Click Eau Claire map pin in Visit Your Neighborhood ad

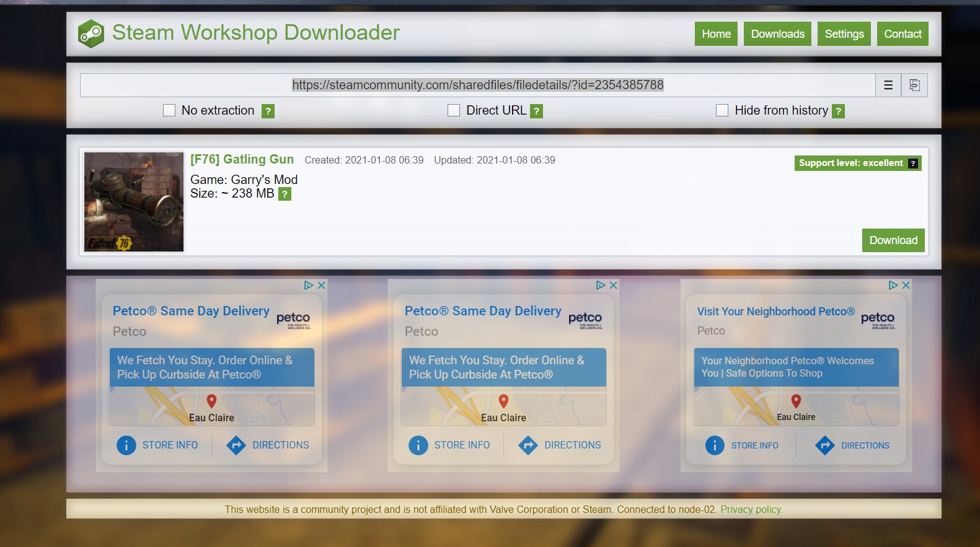tap(796, 401)
